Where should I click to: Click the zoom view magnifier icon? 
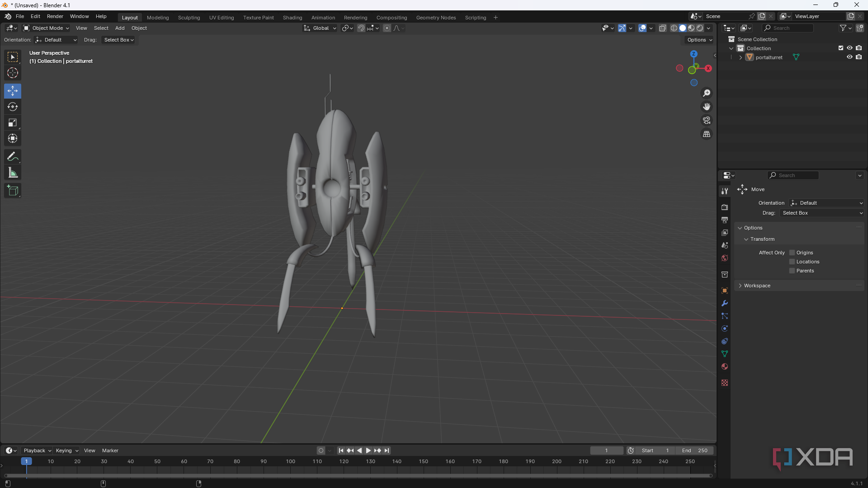(x=707, y=93)
